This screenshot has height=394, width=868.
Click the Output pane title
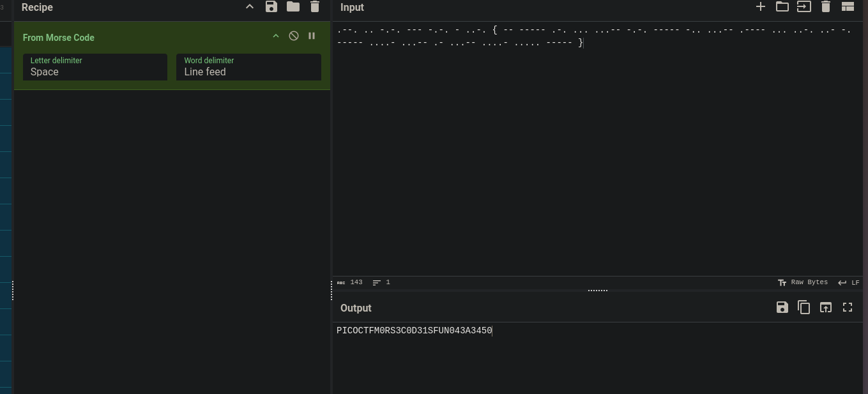coord(356,308)
